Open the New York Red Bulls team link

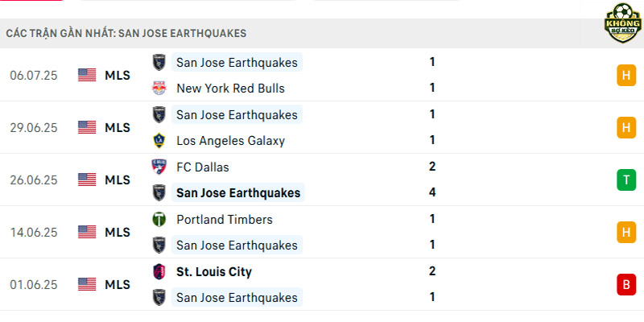click(230, 89)
